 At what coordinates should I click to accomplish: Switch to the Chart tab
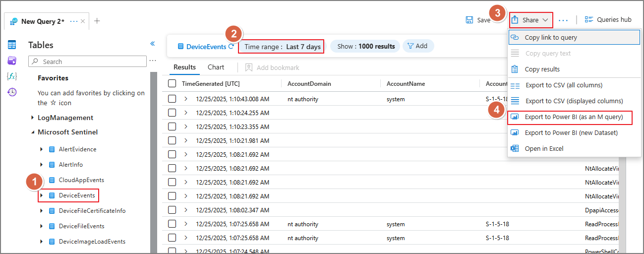[216, 67]
